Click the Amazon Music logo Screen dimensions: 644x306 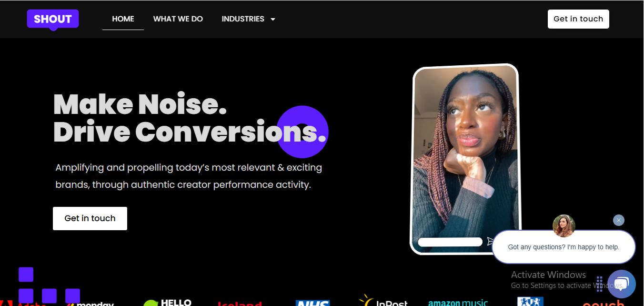pyautogui.click(x=458, y=302)
